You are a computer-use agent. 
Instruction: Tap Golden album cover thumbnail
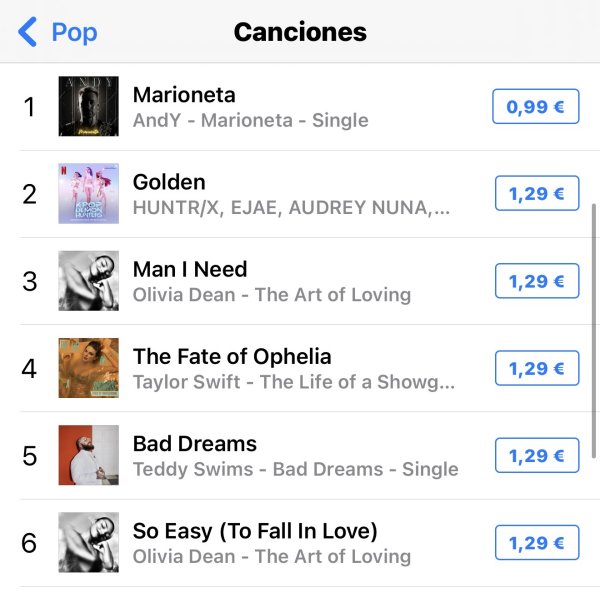[x=88, y=193]
